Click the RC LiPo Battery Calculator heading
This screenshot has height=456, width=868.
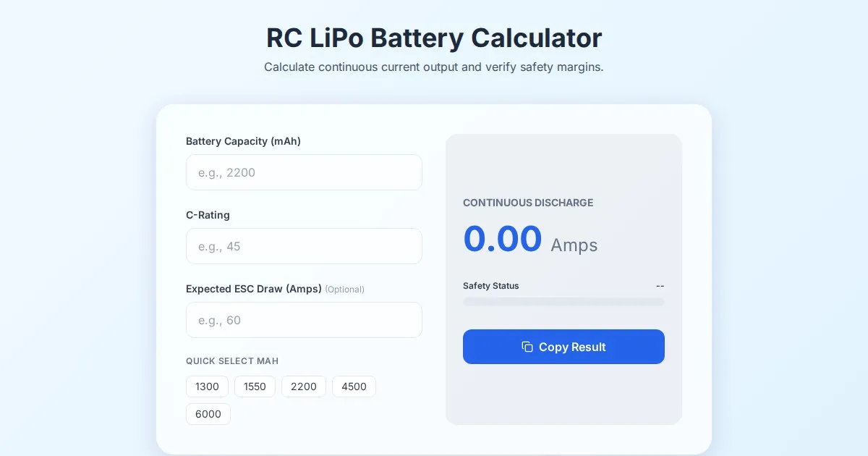pyautogui.click(x=434, y=38)
